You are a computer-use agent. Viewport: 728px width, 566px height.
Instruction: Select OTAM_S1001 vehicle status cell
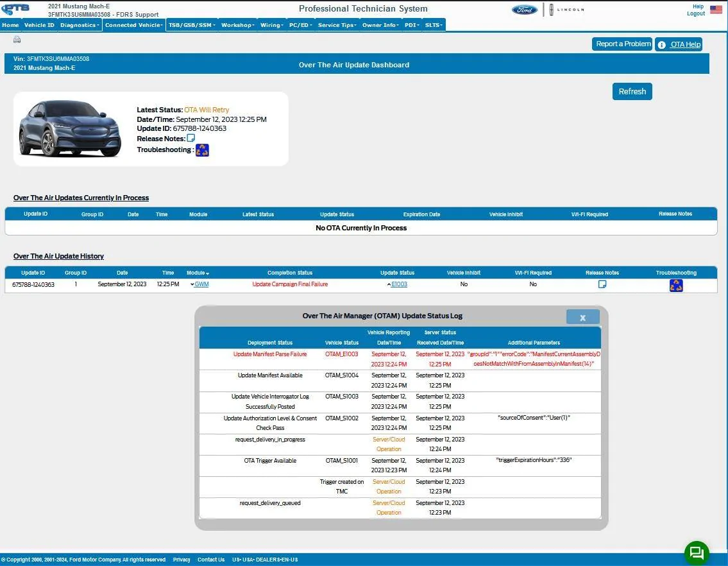point(342,461)
